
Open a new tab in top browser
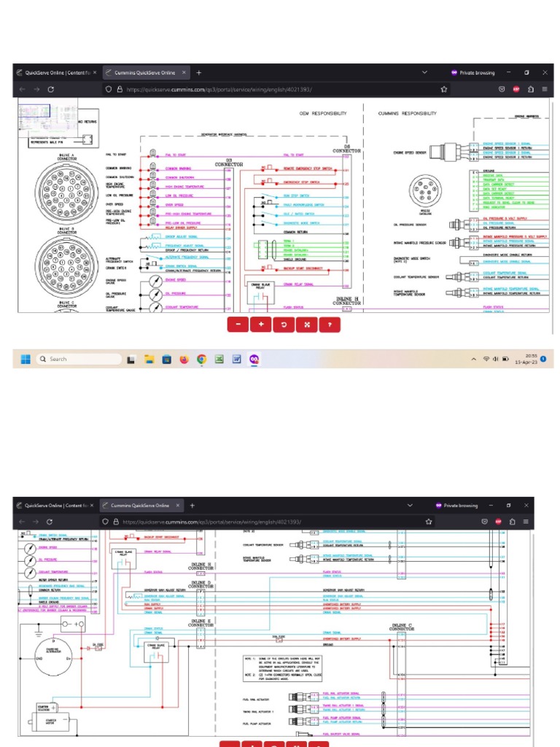point(198,73)
